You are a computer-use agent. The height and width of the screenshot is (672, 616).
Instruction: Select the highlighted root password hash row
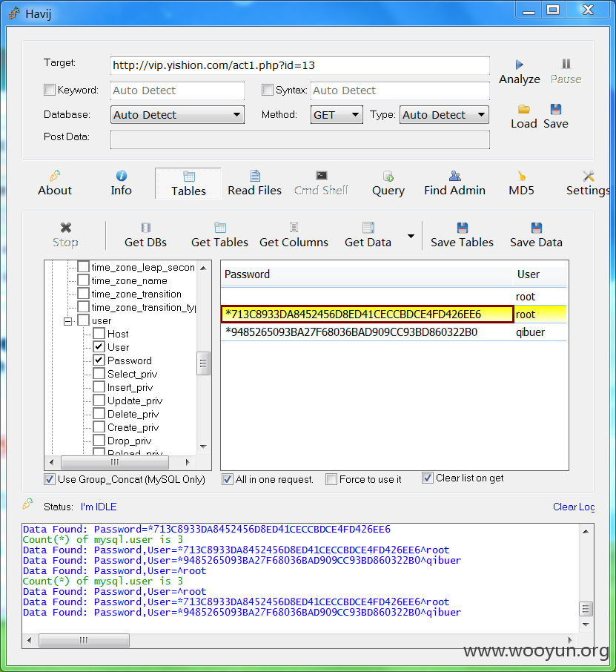point(393,314)
